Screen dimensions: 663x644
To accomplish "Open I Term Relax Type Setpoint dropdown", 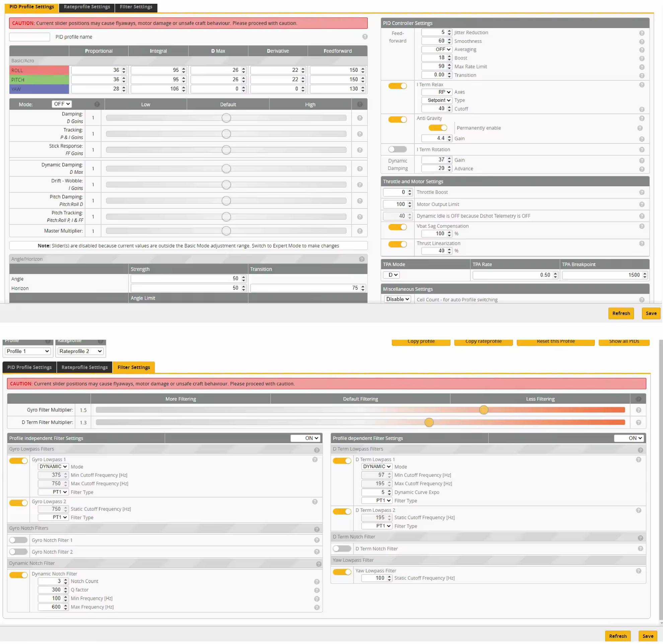I will tap(437, 100).
